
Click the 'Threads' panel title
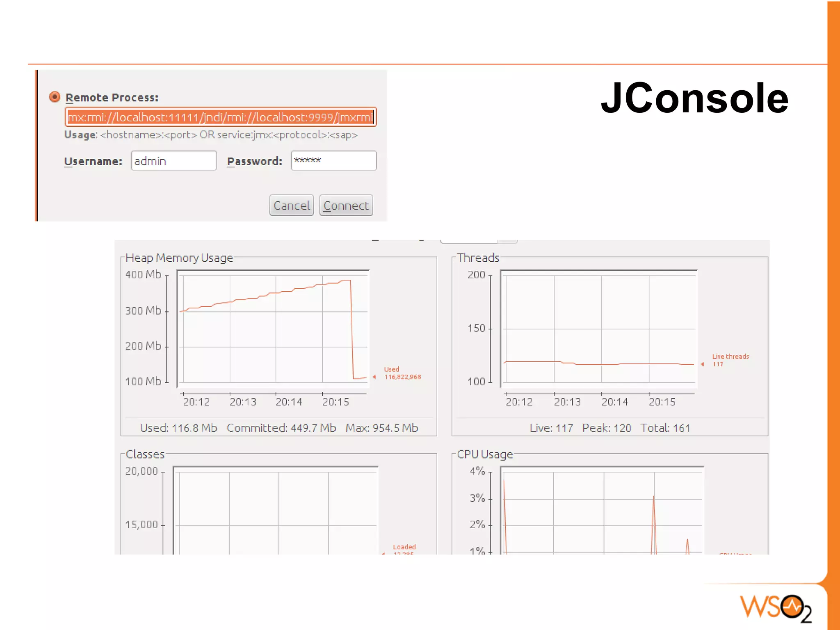pos(478,258)
